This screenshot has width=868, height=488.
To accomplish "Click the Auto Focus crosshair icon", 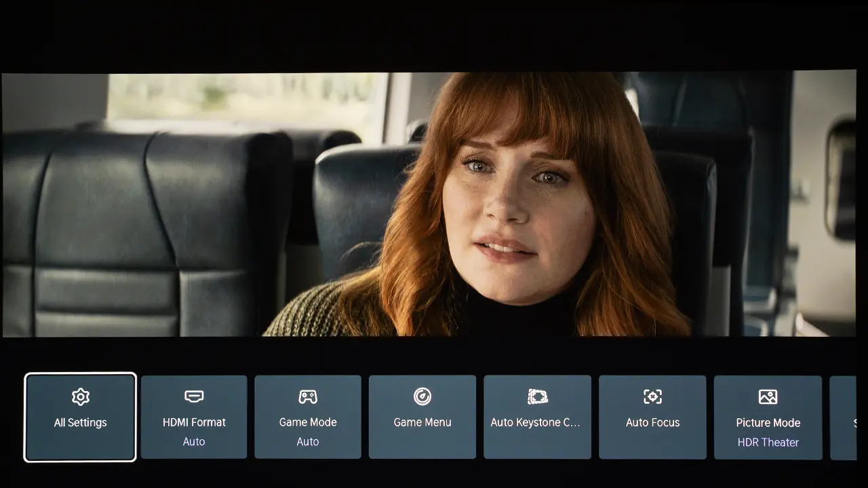I will click(652, 396).
